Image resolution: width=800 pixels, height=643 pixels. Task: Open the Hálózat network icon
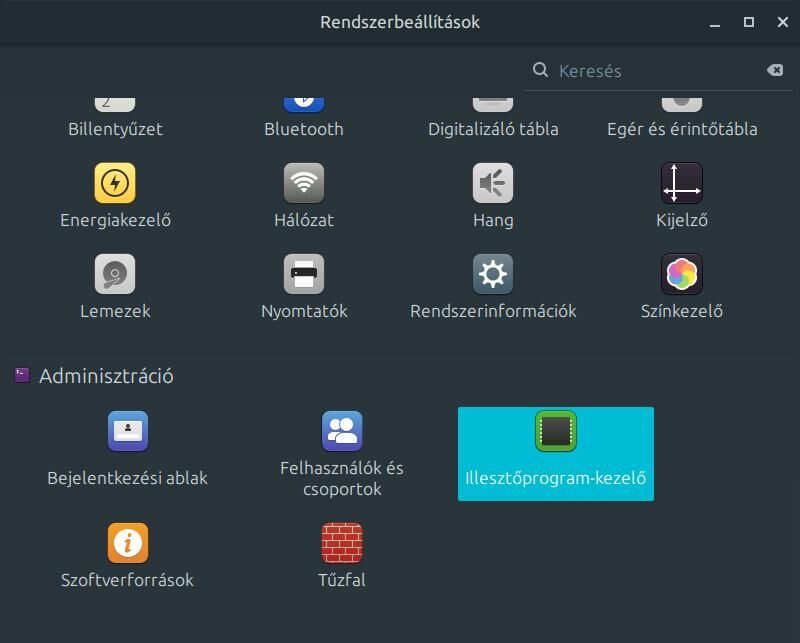(x=304, y=183)
